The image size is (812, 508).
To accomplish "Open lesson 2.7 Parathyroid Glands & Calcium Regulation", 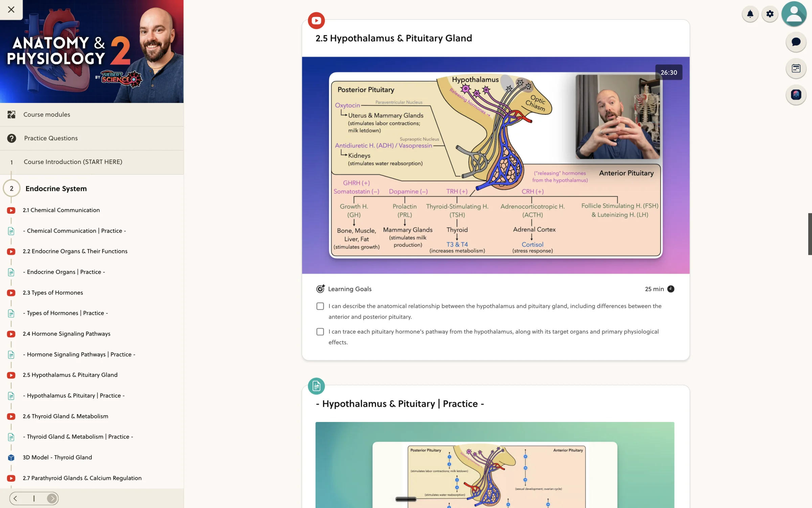I will pos(82,478).
